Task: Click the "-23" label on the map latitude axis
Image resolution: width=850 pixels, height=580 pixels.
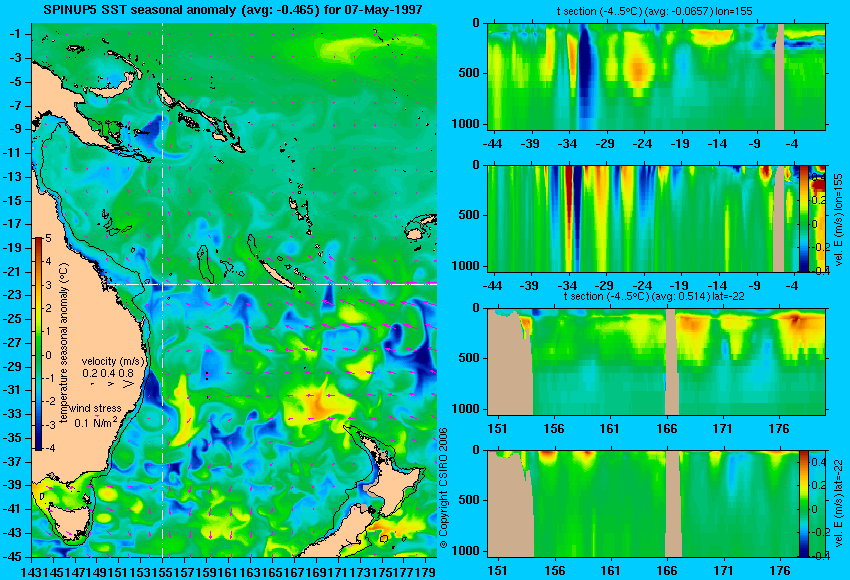Action: click(x=15, y=295)
